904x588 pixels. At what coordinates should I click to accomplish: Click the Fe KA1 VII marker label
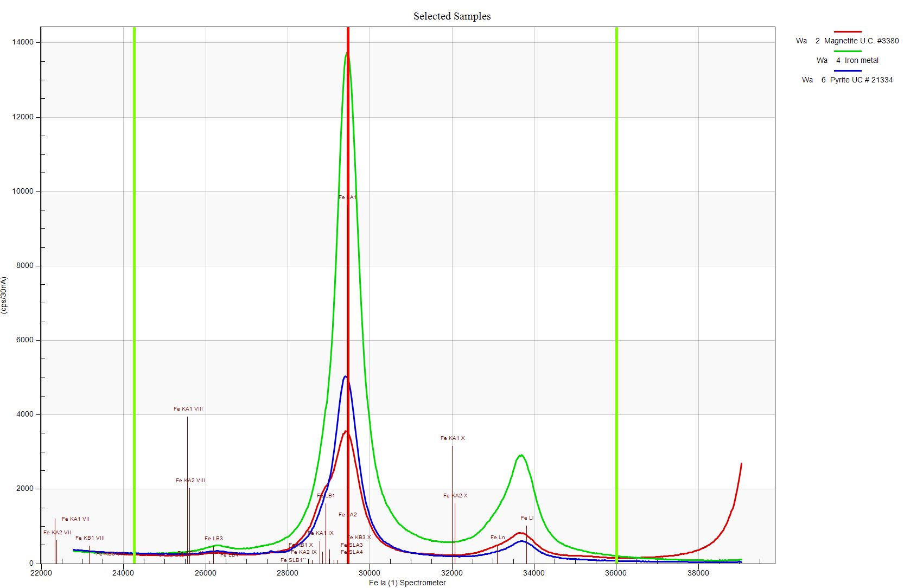[75, 519]
